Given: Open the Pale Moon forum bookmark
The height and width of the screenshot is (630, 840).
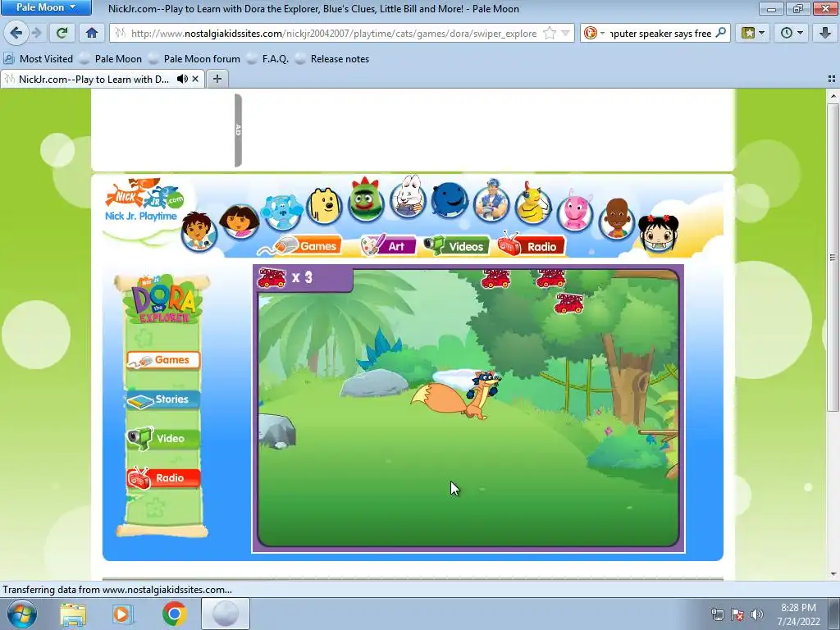Looking at the screenshot, I should [x=194, y=59].
